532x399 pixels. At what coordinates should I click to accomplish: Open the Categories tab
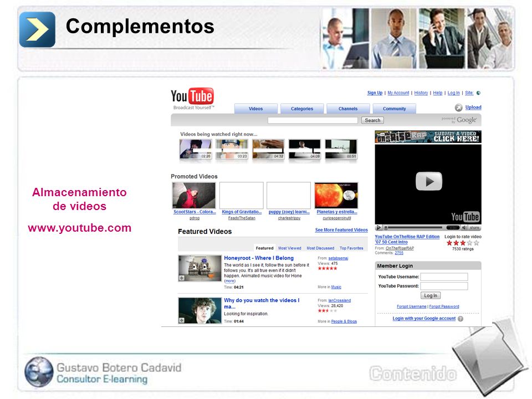tap(302, 109)
